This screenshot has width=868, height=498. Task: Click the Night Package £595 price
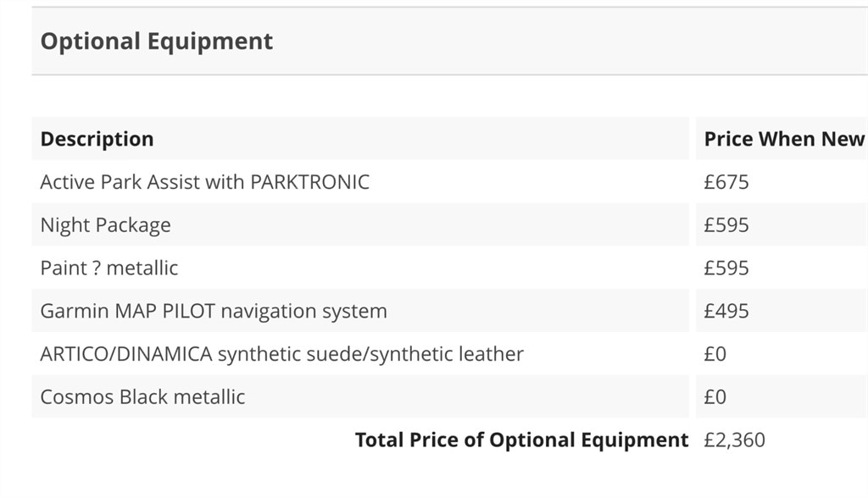point(726,225)
